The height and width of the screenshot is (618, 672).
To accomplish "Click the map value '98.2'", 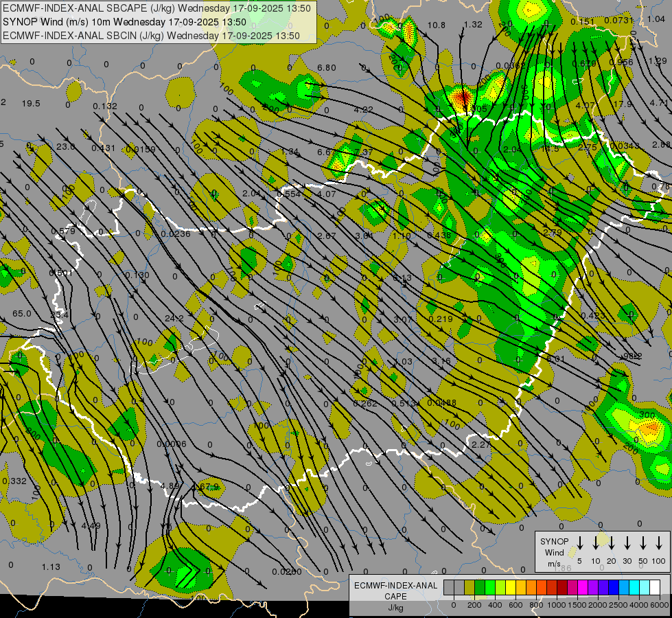I will coord(633,356).
